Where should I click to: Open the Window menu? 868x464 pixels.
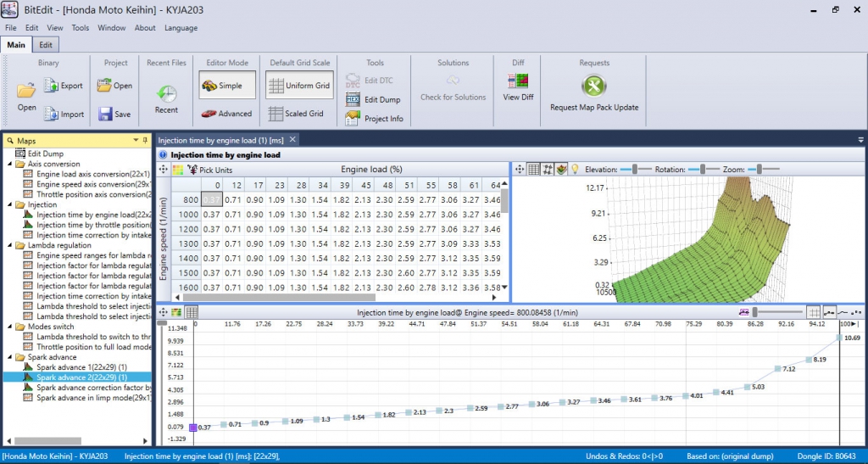(111, 28)
